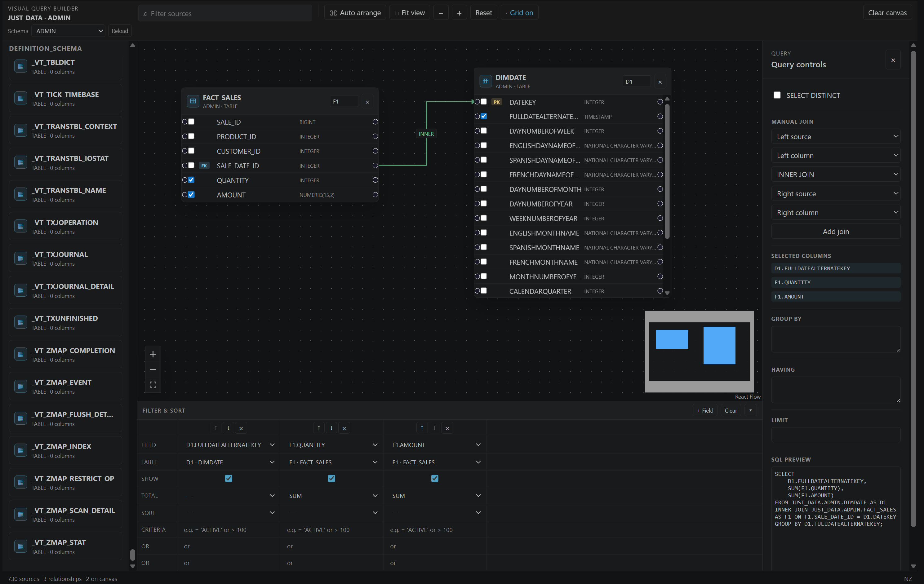
Task: Check the PRODUCT_ID column checkbox
Action: (x=191, y=136)
